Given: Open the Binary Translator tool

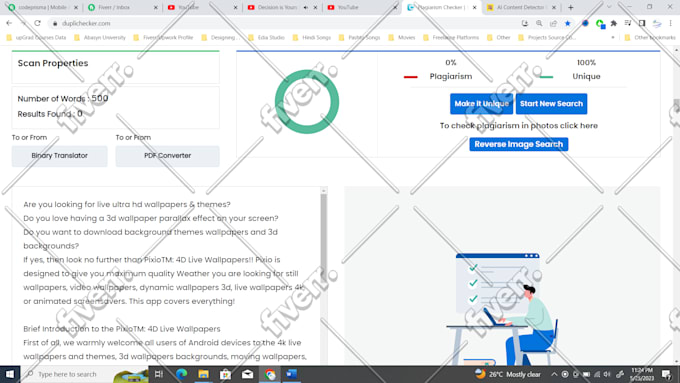Looking at the screenshot, I should 59,156.
